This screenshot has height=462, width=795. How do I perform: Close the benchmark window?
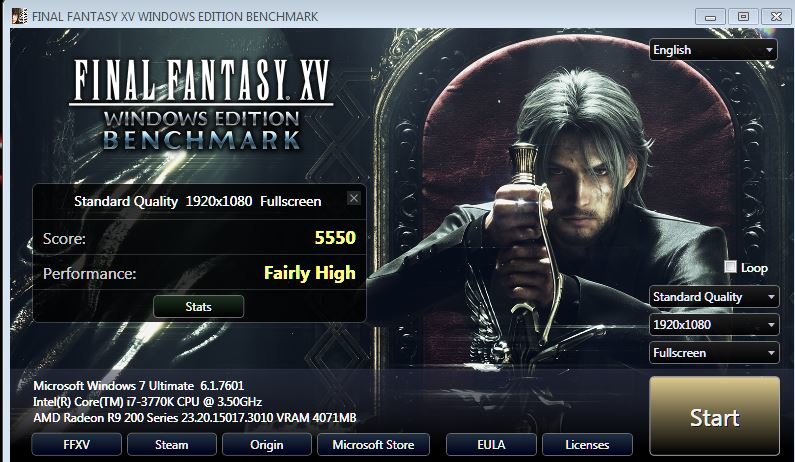coord(776,17)
